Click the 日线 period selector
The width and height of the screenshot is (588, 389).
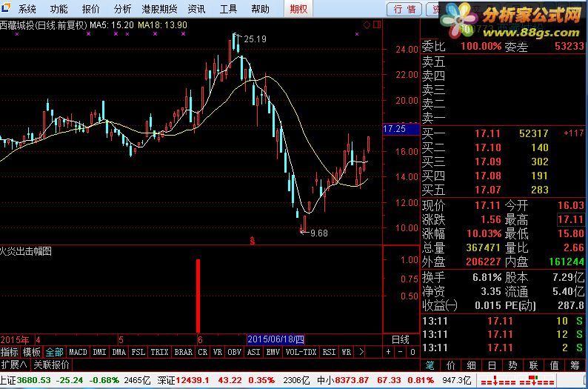401,339
